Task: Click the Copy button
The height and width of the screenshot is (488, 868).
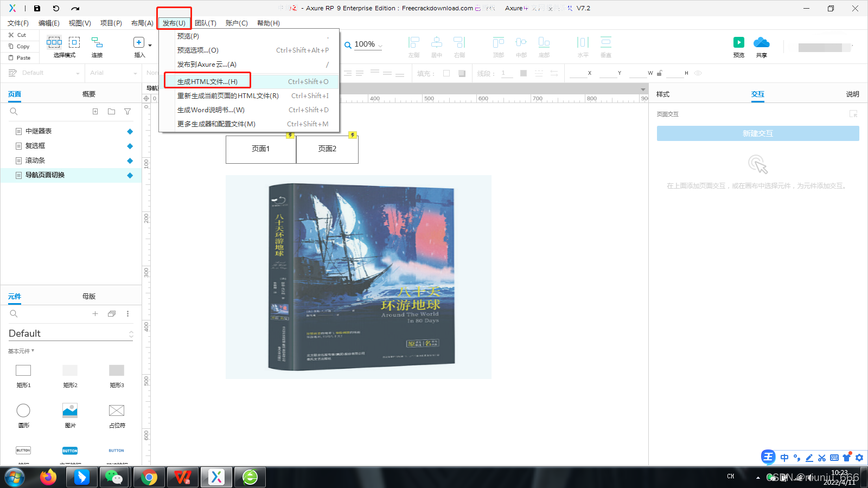Action: click(19, 46)
